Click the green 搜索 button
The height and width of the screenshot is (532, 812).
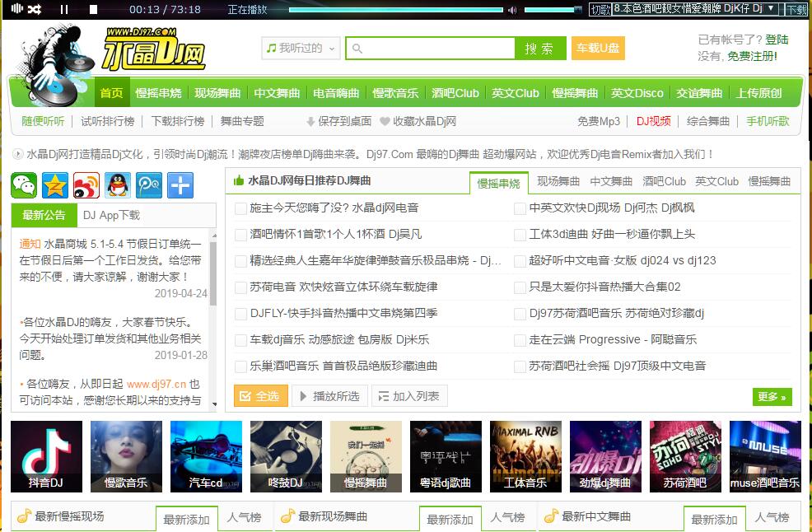[x=539, y=49]
